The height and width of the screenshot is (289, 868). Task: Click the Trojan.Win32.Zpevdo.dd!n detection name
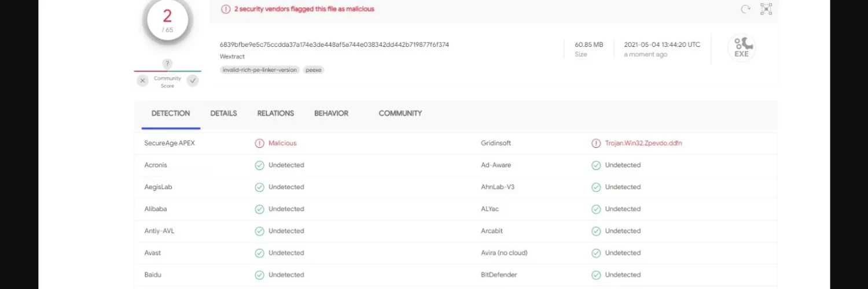(x=643, y=143)
